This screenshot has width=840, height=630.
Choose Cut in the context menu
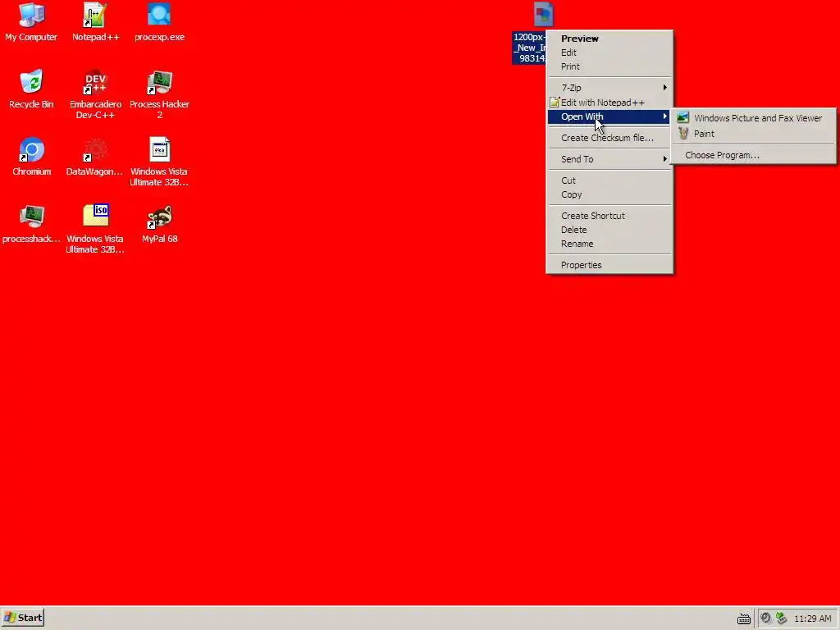[x=609, y=180]
